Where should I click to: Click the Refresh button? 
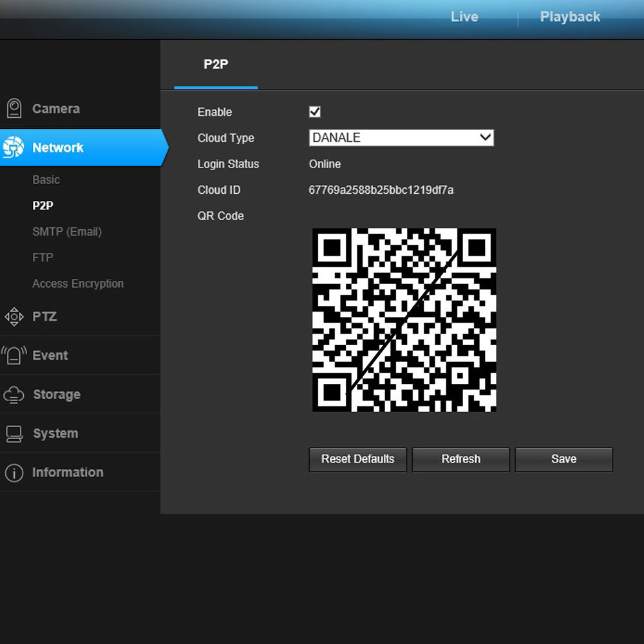(461, 459)
